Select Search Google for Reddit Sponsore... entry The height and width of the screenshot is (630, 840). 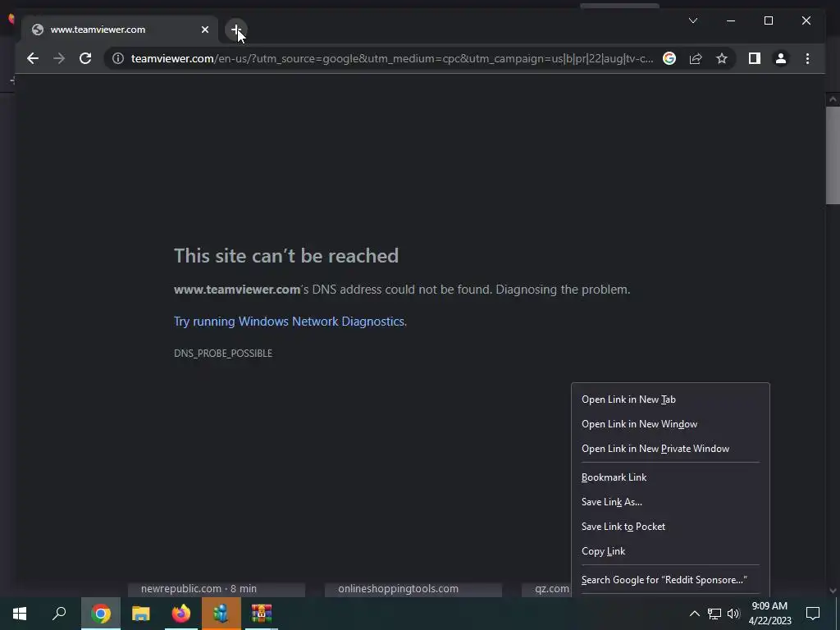(x=670, y=580)
